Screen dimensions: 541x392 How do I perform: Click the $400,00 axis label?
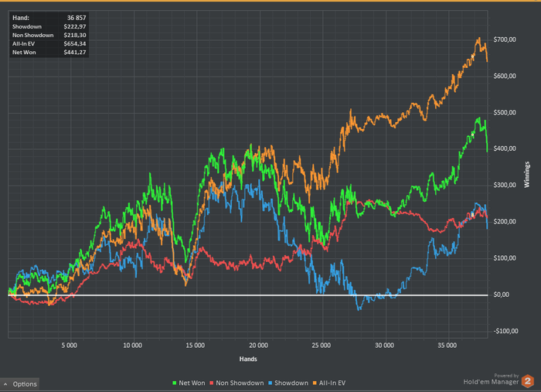point(505,148)
